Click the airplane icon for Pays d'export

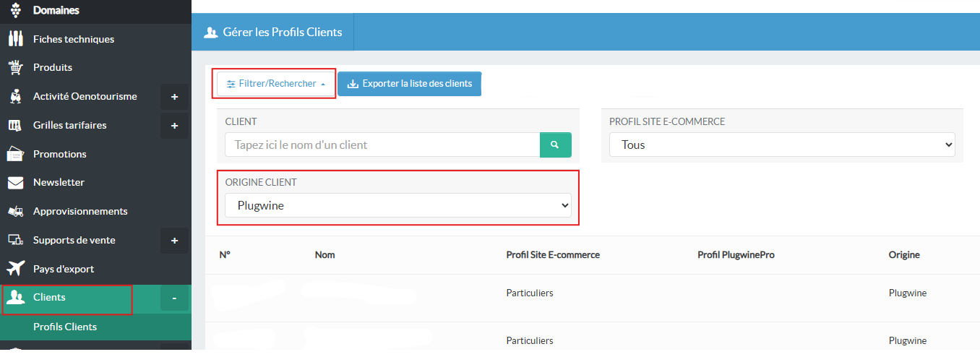click(x=15, y=269)
